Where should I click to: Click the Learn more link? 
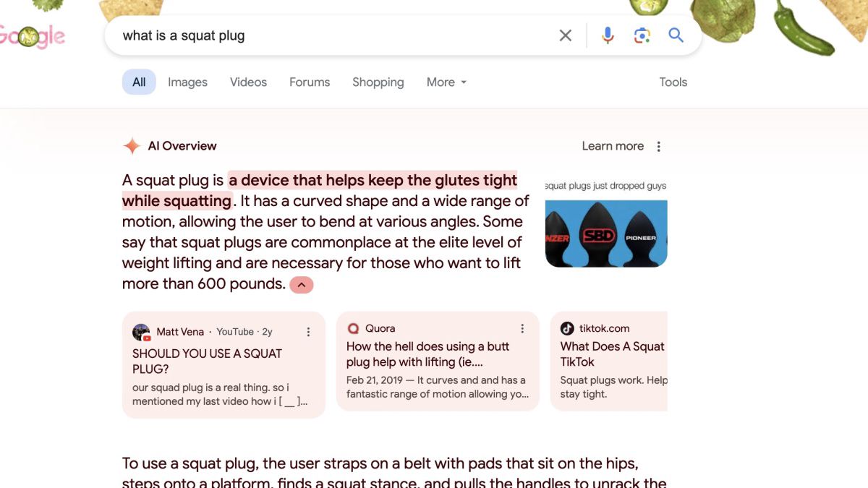point(613,146)
